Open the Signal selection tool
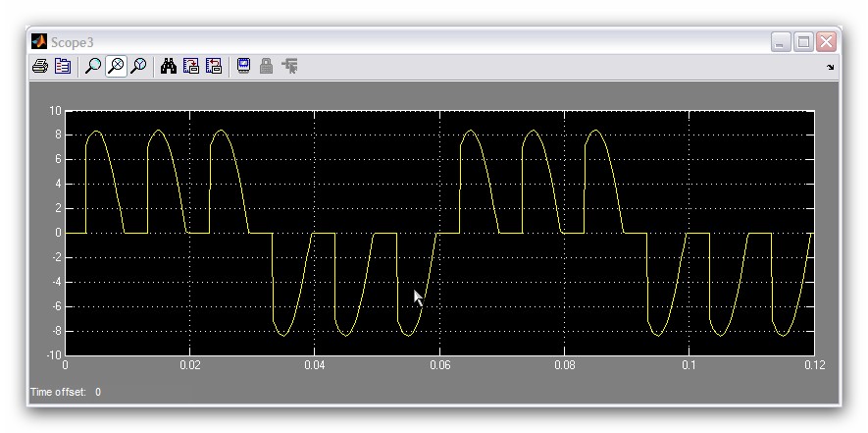This screenshot has height=433, width=868. [x=289, y=67]
